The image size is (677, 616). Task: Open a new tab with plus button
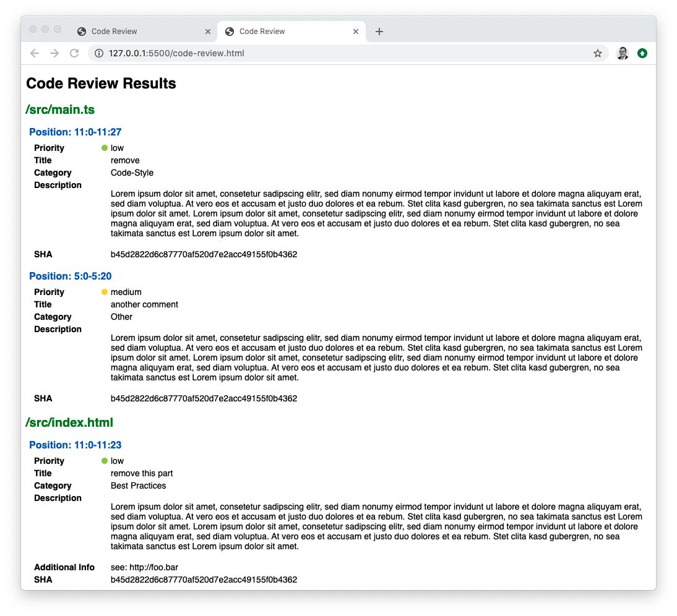click(x=379, y=32)
